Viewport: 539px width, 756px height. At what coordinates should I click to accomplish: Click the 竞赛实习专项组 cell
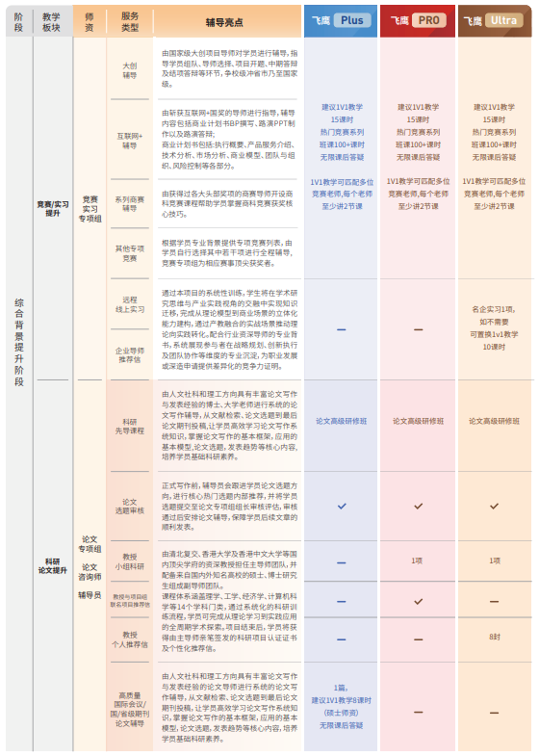90,209
